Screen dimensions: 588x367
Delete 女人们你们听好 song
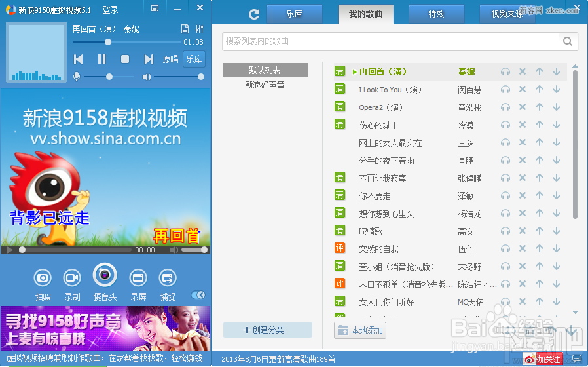click(523, 301)
